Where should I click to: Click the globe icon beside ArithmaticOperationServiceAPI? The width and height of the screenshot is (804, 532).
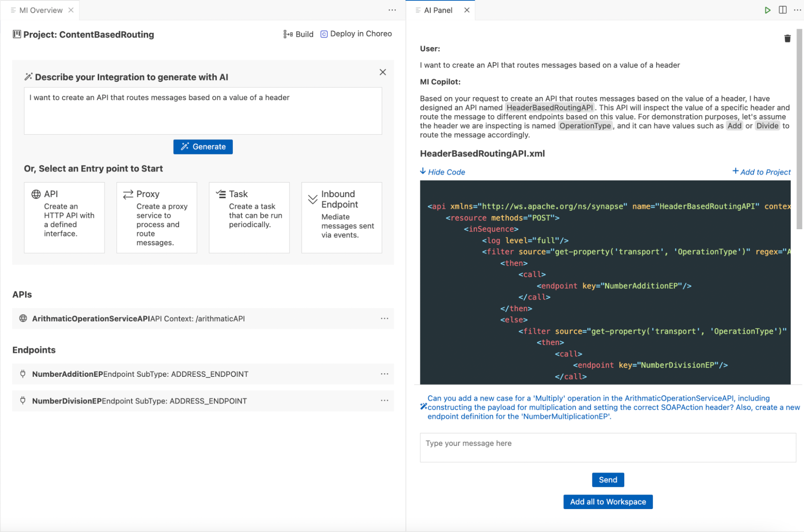23,318
